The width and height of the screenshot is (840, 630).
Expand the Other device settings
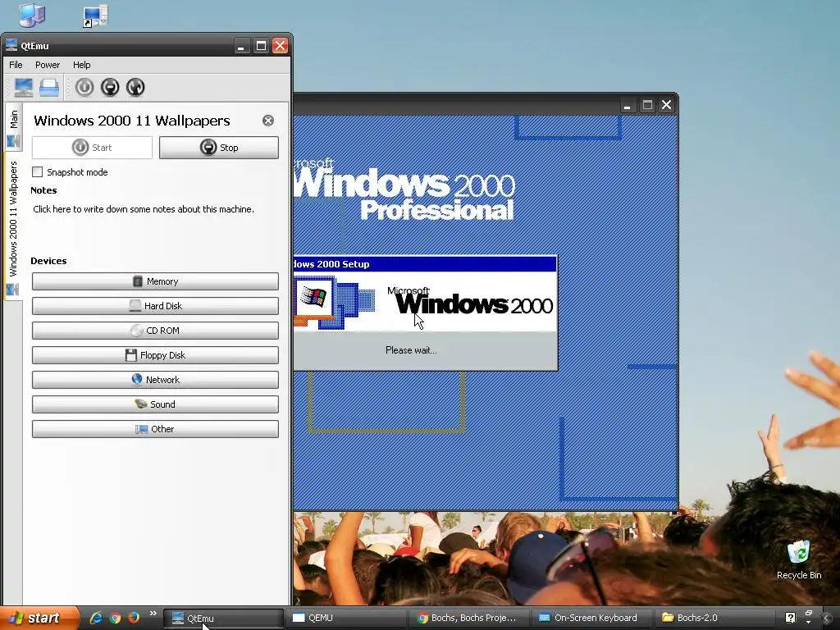coord(155,429)
